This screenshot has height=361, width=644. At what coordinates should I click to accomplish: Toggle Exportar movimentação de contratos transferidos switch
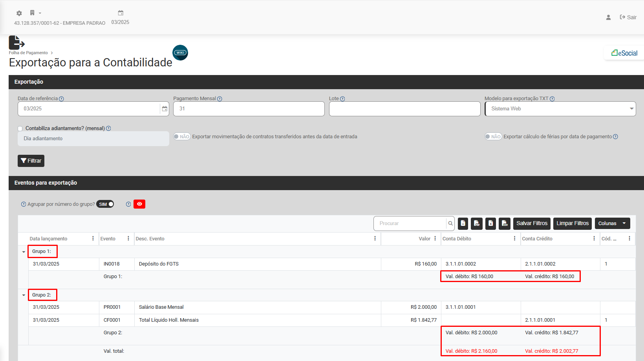click(182, 137)
